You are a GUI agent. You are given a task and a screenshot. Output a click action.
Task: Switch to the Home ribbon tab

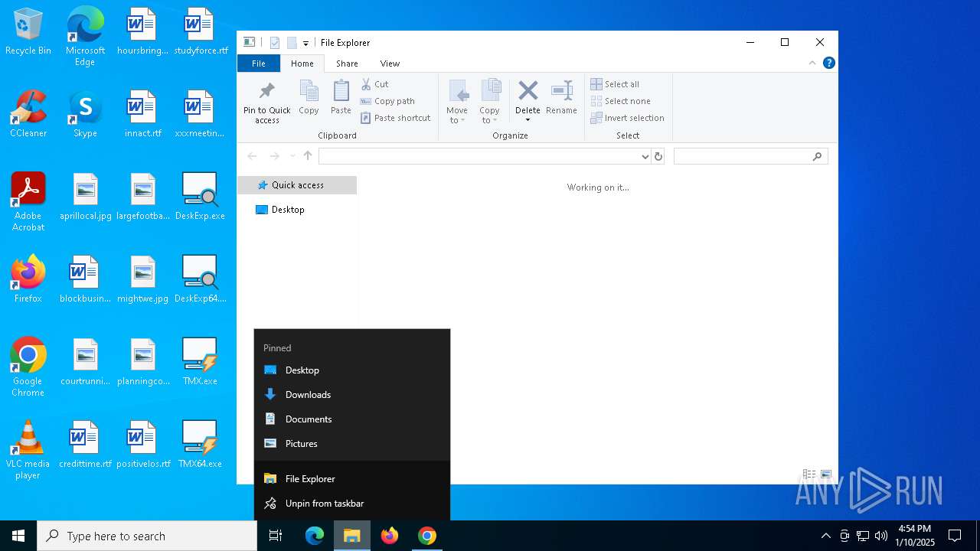coord(302,64)
